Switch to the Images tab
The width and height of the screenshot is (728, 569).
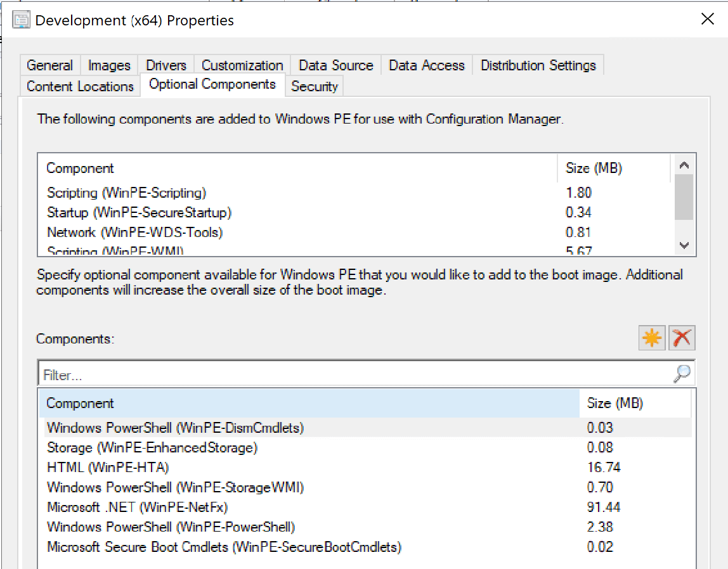click(x=109, y=65)
